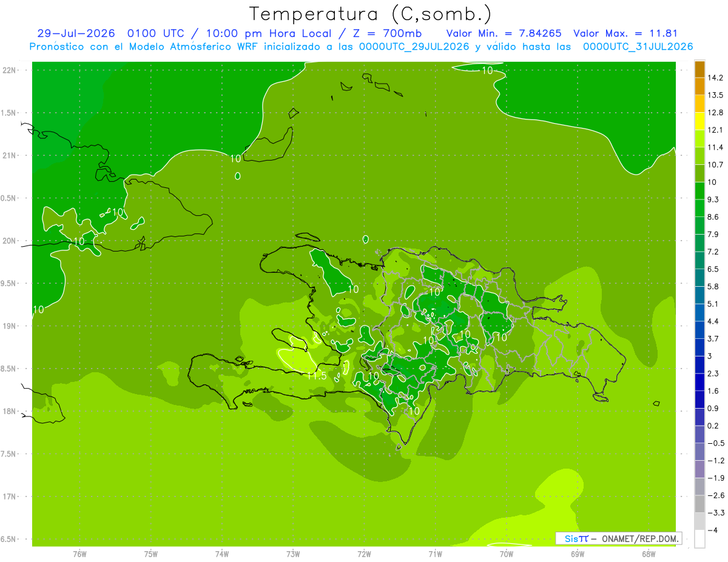Click the Valor Max. = 11.81 text

(625, 33)
